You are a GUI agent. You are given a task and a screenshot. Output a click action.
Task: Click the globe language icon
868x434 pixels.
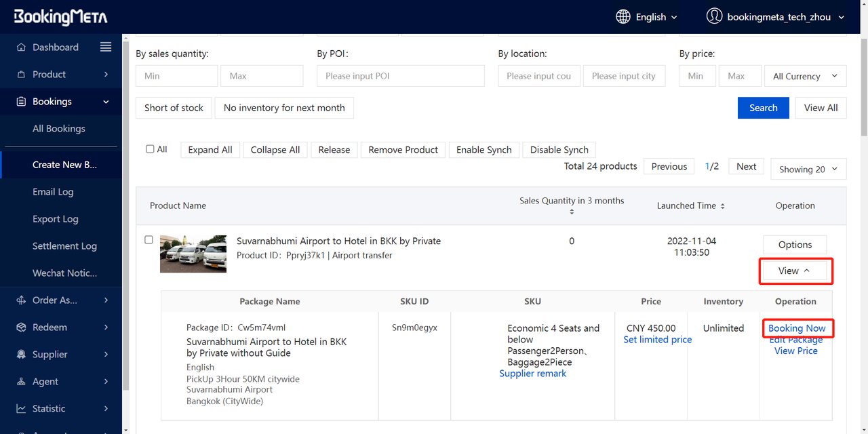pyautogui.click(x=623, y=17)
